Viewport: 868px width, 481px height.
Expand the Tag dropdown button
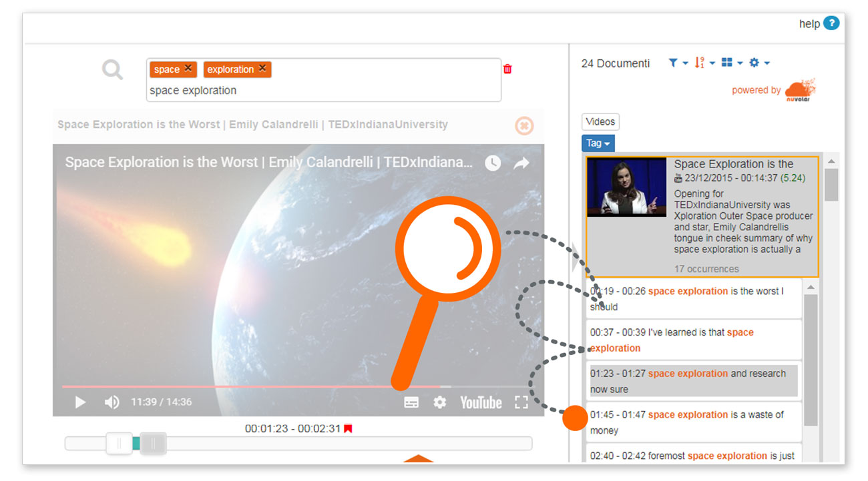coord(598,143)
